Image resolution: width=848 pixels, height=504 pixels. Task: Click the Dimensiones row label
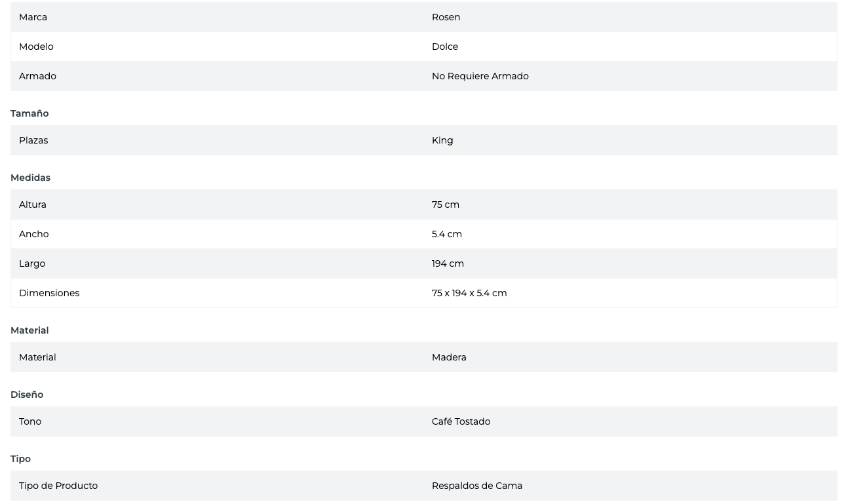tap(49, 293)
